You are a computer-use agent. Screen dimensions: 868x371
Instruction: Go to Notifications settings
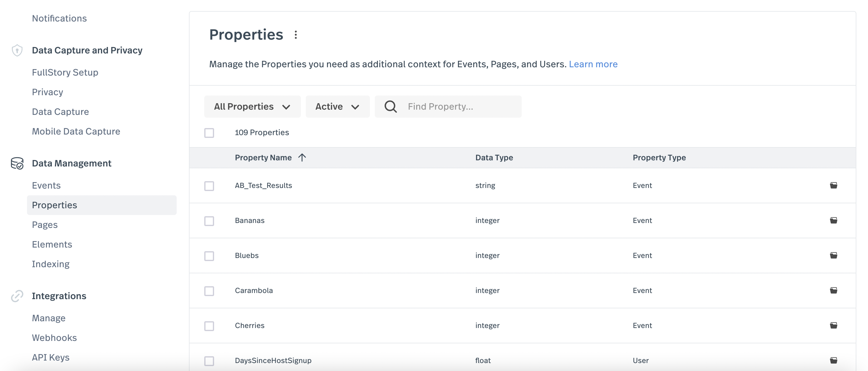coord(59,18)
